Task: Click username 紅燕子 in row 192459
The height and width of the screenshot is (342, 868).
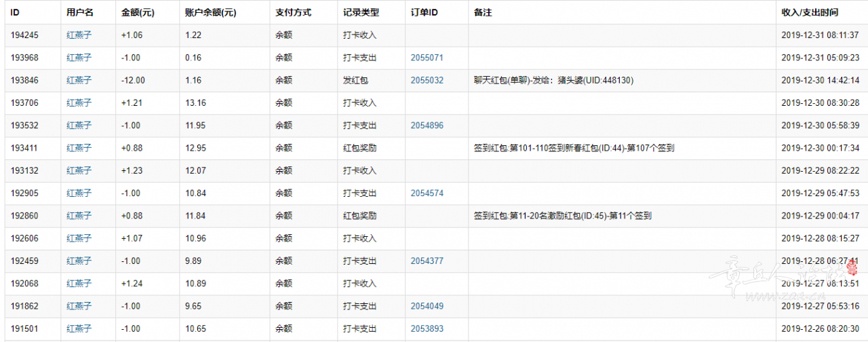Action: (x=79, y=261)
